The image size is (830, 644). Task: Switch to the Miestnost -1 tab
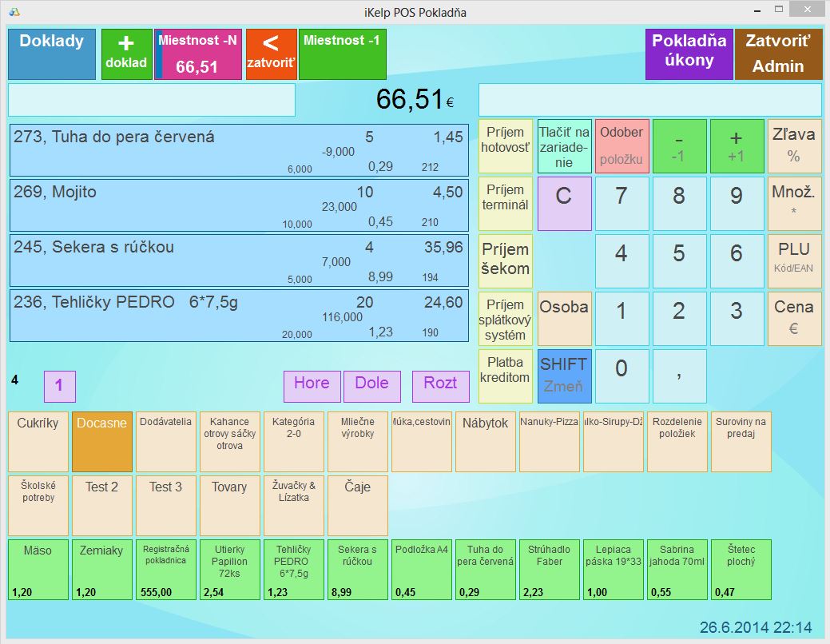[x=342, y=54]
